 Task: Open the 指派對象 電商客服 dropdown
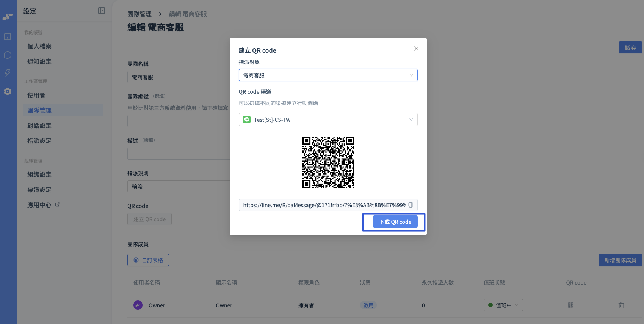tap(328, 75)
